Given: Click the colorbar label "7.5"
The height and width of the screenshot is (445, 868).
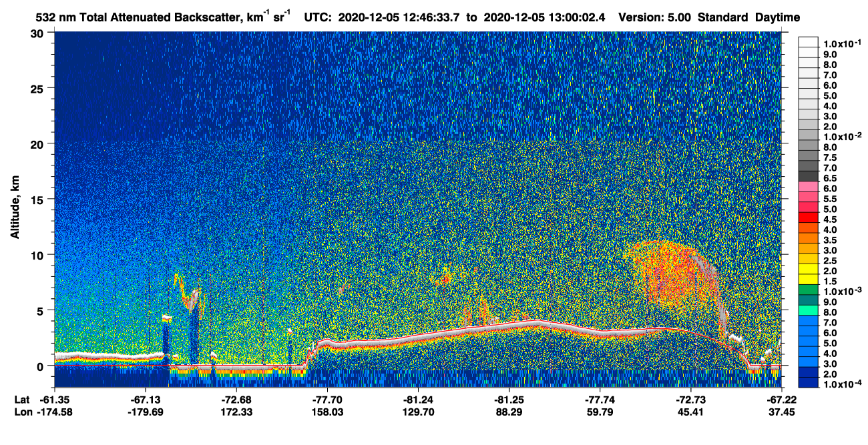Looking at the screenshot, I should pyautogui.click(x=830, y=157).
